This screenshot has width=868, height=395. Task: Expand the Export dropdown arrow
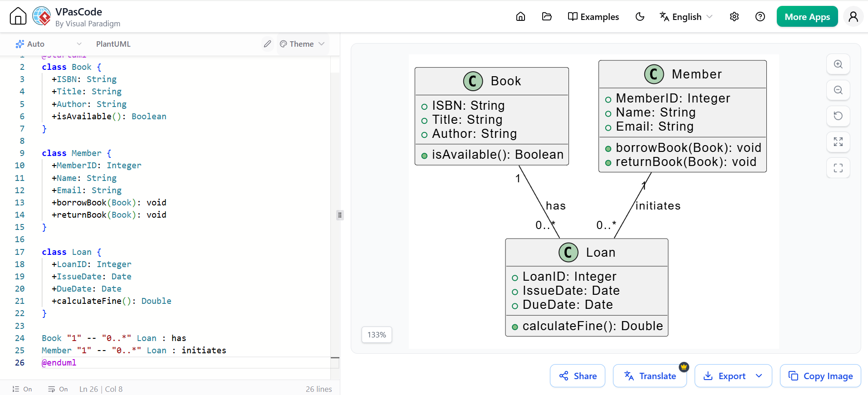pos(759,376)
